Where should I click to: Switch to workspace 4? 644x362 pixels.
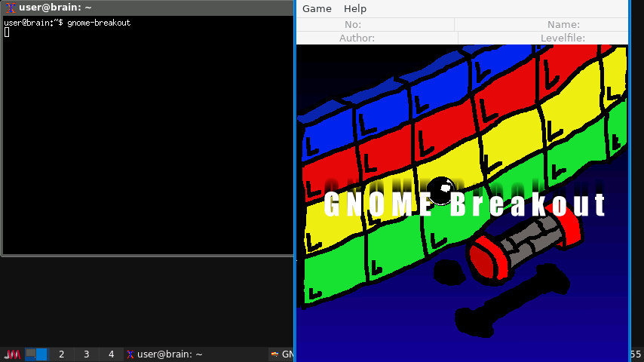coord(111,354)
